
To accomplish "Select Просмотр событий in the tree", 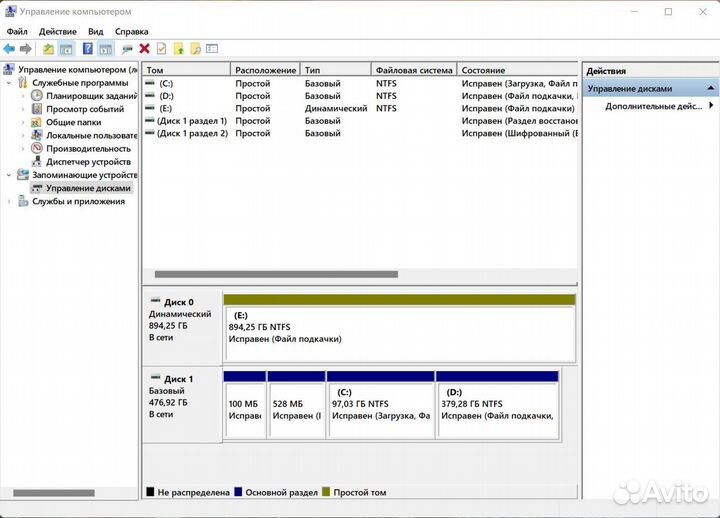I will (x=85, y=109).
